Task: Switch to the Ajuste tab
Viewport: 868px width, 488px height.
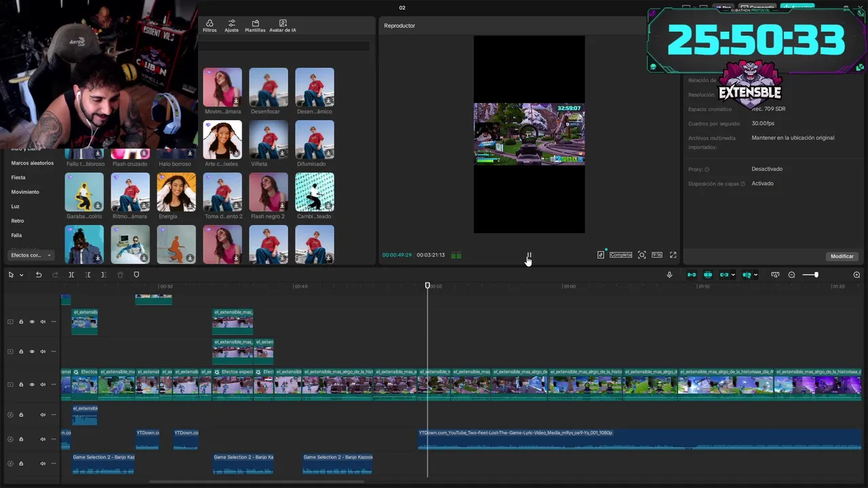Action: click(232, 26)
